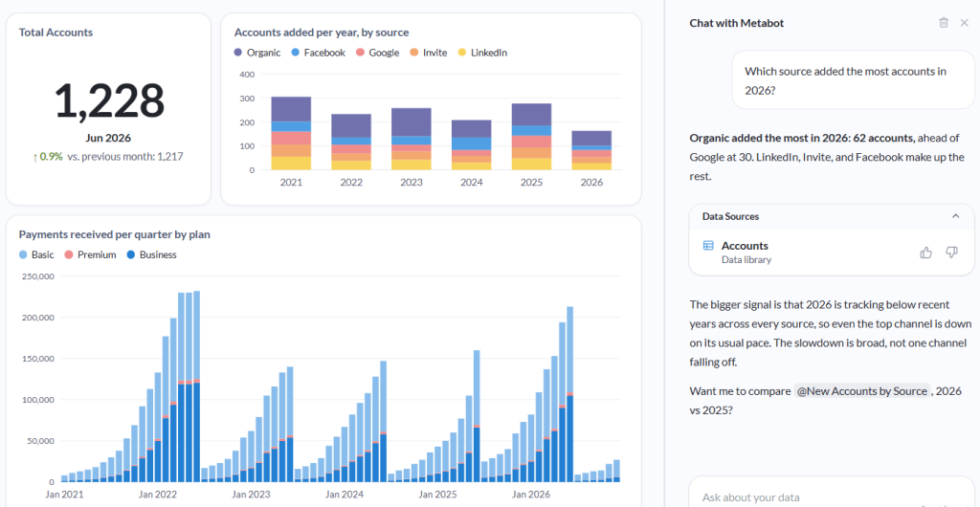The height and width of the screenshot is (507, 980).
Task: Click the 1,228 total accounts number
Action: pyautogui.click(x=109, y=101)
